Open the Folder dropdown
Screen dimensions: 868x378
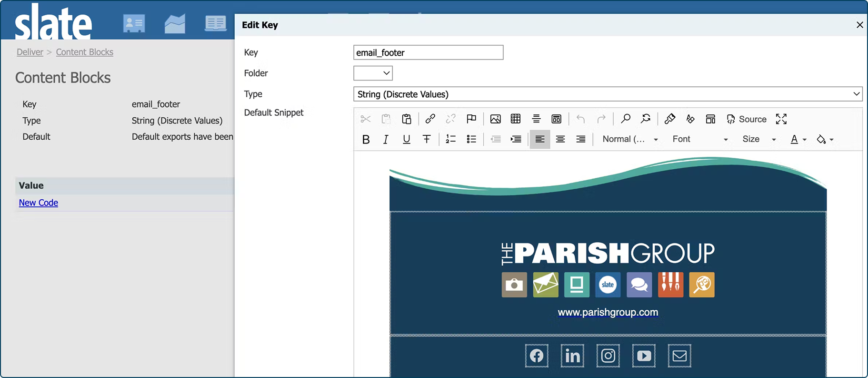click(373, 73)
